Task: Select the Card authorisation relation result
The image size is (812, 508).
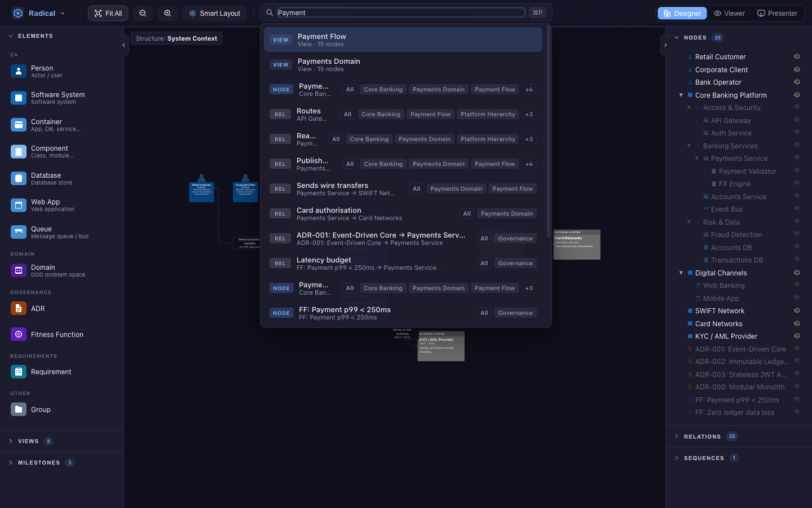Action: point(403,213)
